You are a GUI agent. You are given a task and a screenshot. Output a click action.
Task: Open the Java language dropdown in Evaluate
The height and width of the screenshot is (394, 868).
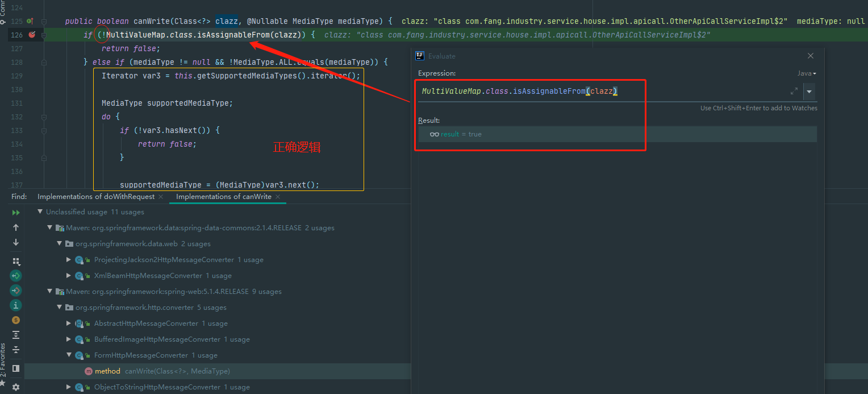[x=807, y=73]
